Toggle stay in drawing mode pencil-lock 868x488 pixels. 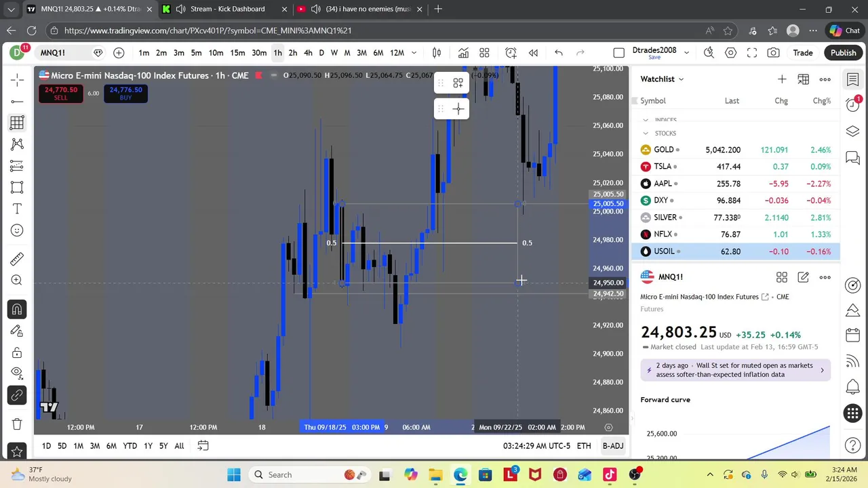pos(17,331)
